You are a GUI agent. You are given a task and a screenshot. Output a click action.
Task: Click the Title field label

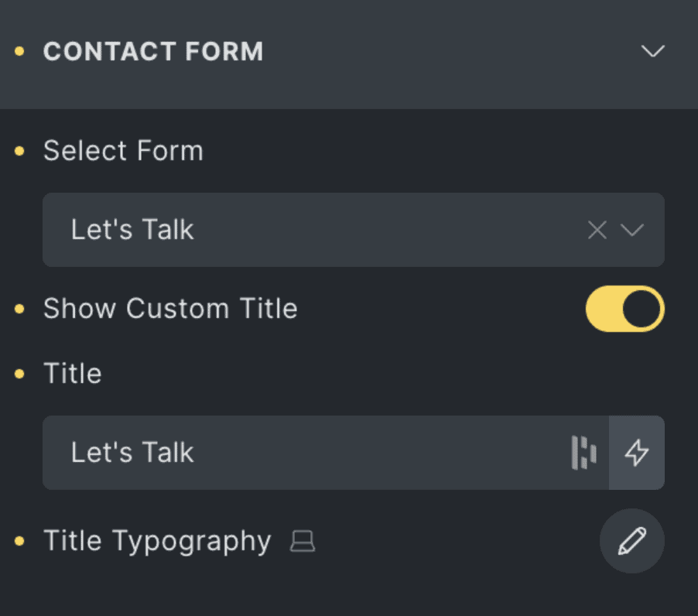point(73,374)
